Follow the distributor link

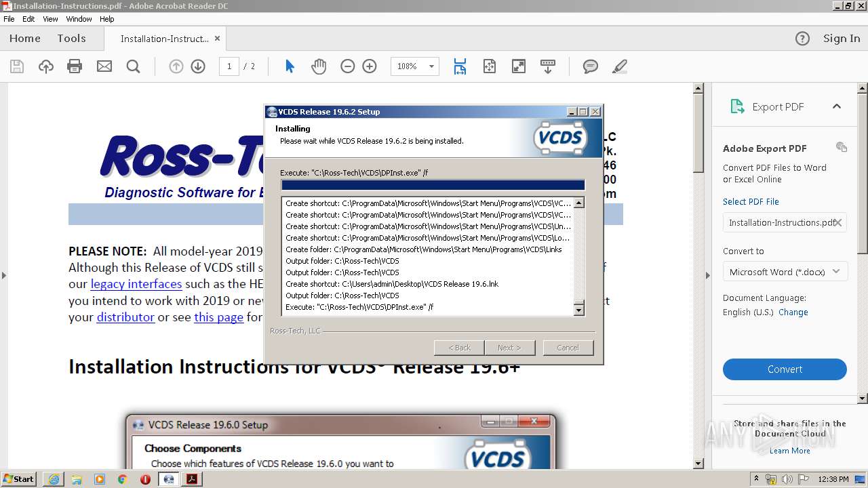coord(125,317)
